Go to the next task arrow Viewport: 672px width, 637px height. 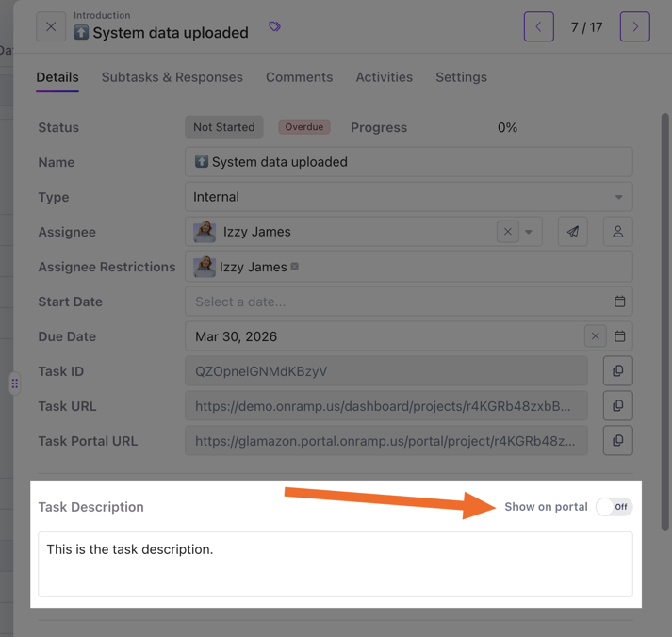coord(635,27)
